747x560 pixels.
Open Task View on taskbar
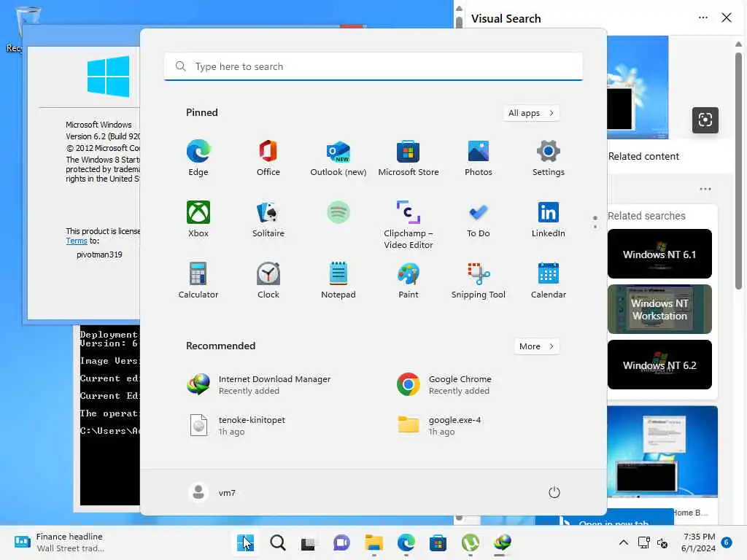(x=309, y=543)
